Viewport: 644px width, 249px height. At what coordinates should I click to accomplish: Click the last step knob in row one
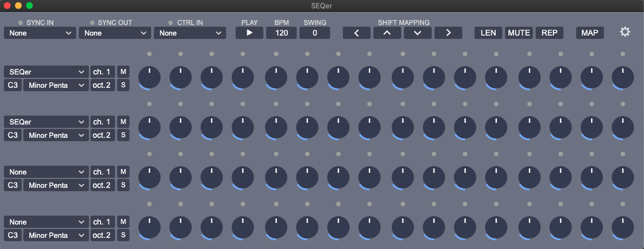623,77
